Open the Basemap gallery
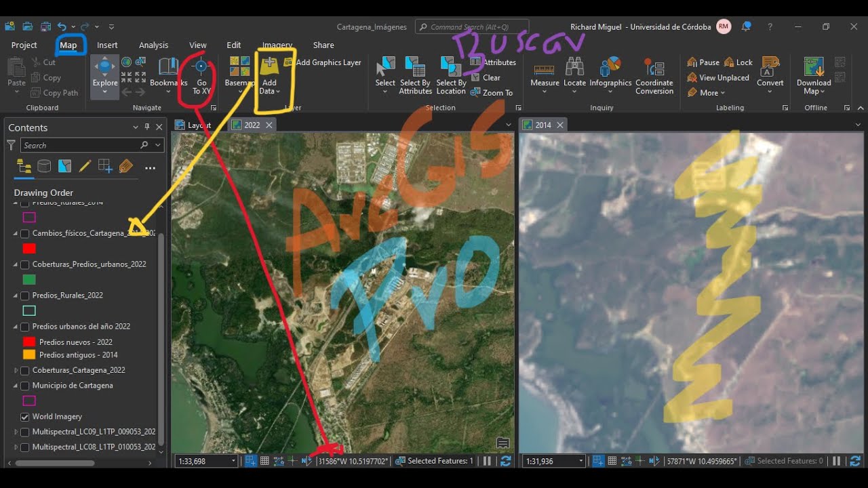This screenshot has width=868, height=488. [x=239, y=76]
